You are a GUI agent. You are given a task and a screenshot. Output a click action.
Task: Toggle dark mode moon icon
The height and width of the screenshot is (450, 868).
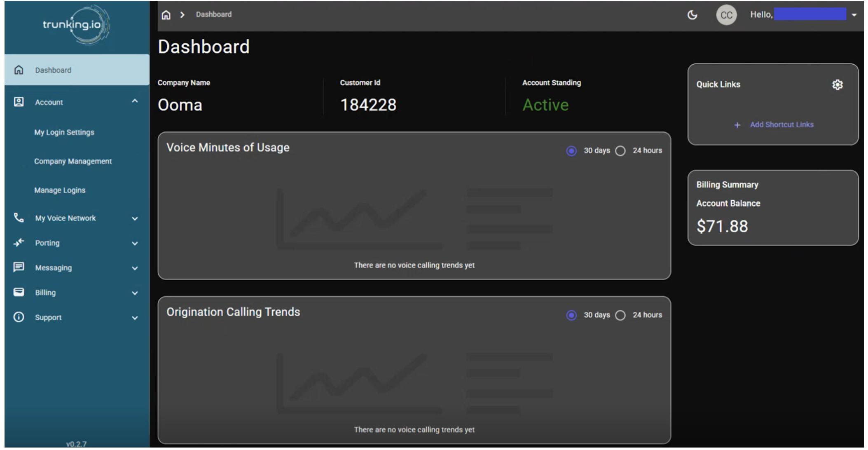point(693,15)
